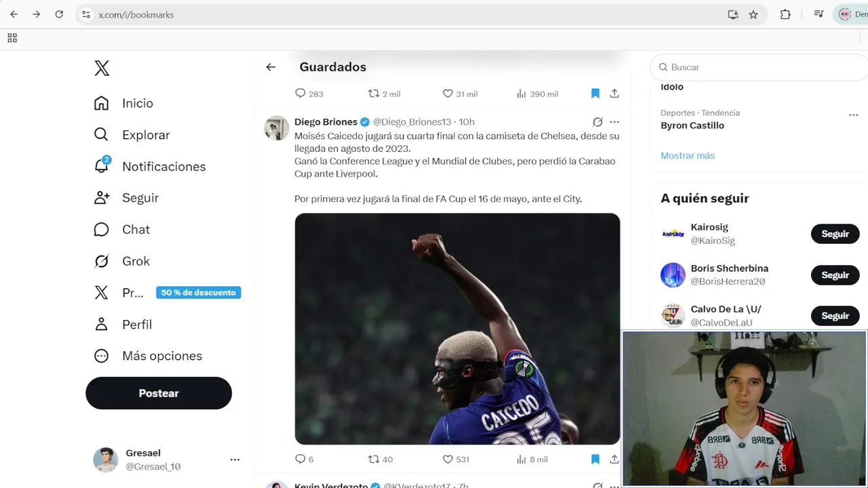This screenshot has width=868, height=488.
Task: Share Diego Briones post
Action: tap(614, 459)
